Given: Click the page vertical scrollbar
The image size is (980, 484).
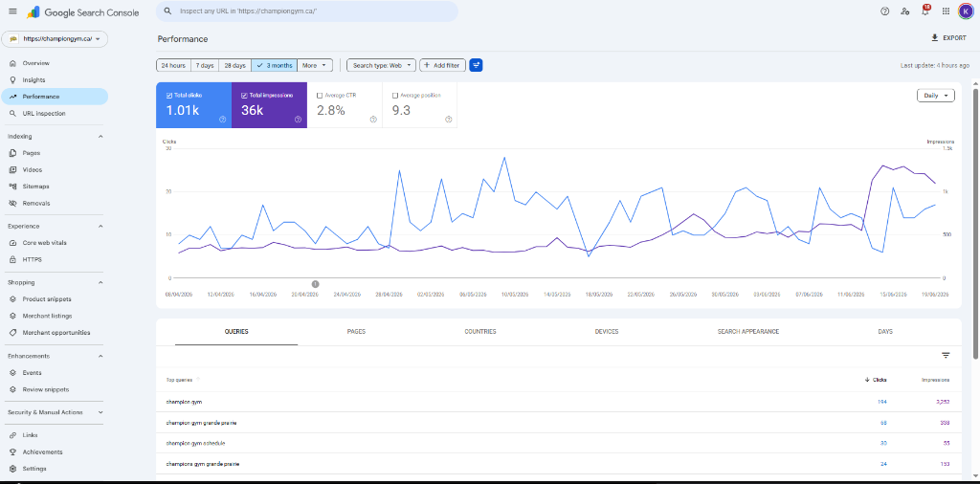Looking at the screenshot, I should tap(975, 224).
